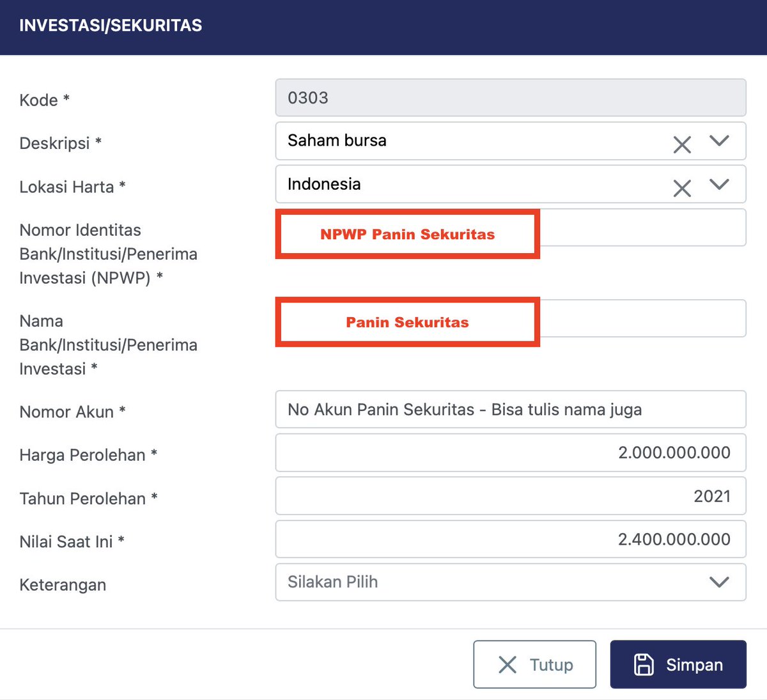Clear the Saham bursa Deskripsi selection
The height and width of the screenshot is (700, 767).
pos(682,144)
